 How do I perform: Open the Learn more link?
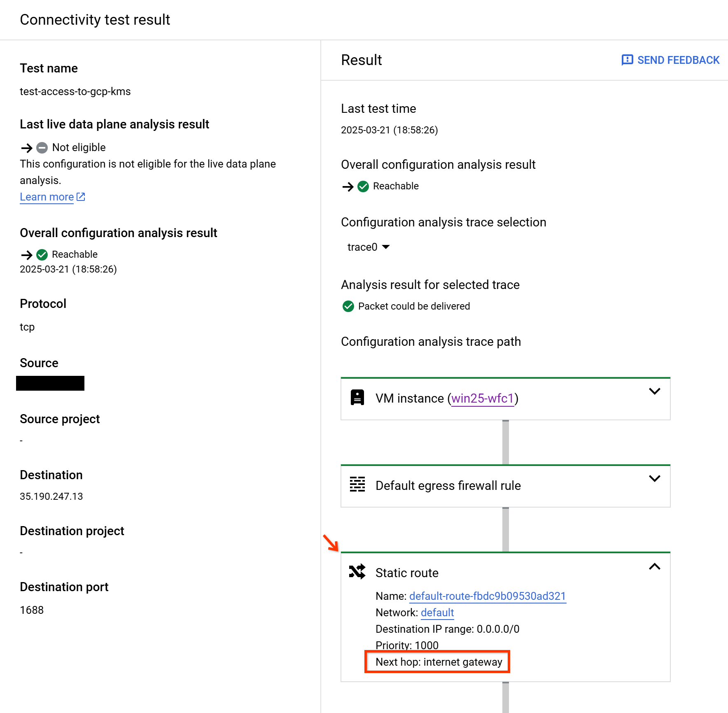coord(47,197)
